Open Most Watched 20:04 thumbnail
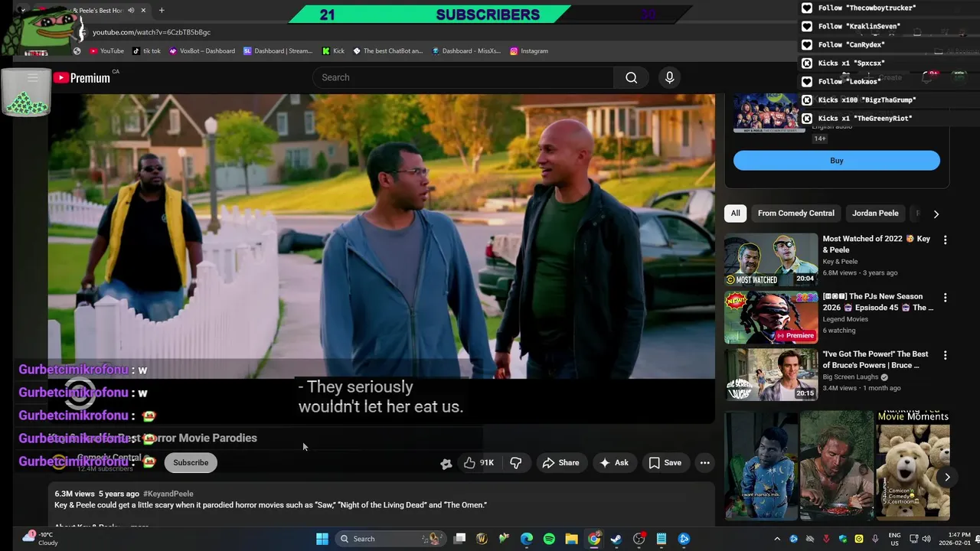980x551 pixels. (771, 259)
